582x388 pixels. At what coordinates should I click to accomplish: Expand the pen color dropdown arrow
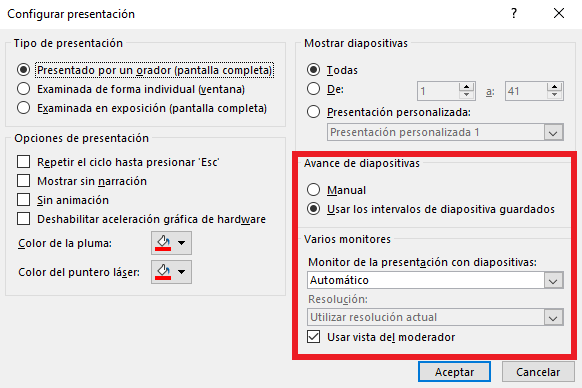(182, 243)
